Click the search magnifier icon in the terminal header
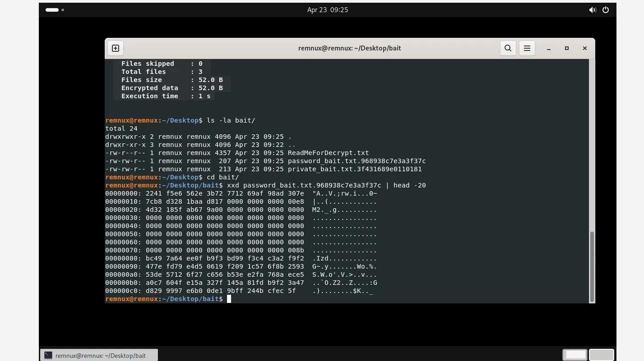This screenshot has width=644, height=361. click(x=508, y=48)
